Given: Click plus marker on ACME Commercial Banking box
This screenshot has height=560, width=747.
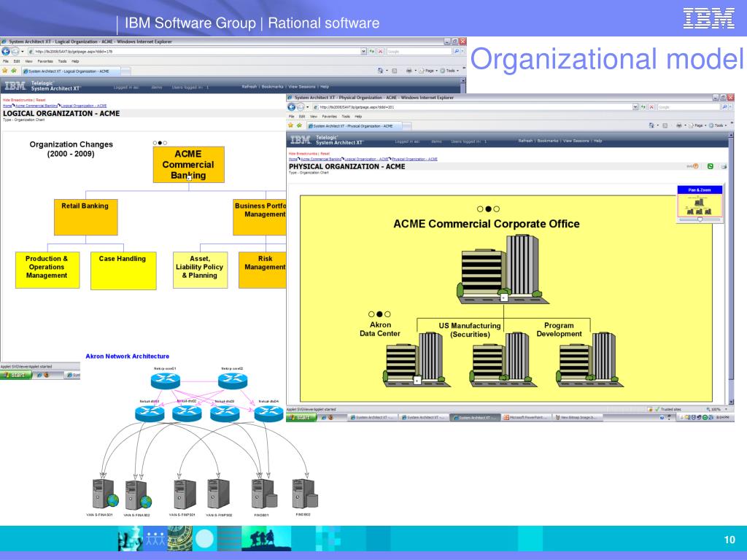Looking at the screenshot, I should (189, 178).
